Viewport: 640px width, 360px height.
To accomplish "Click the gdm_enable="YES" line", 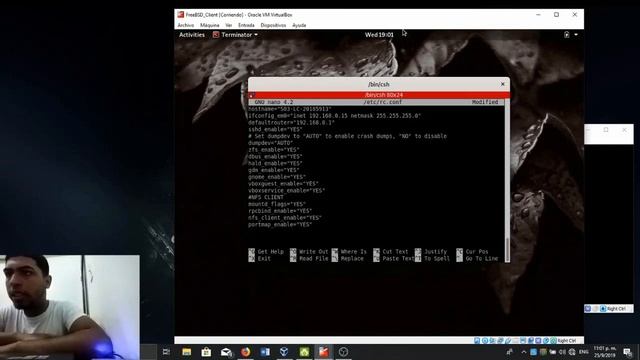I will point(273,170).
